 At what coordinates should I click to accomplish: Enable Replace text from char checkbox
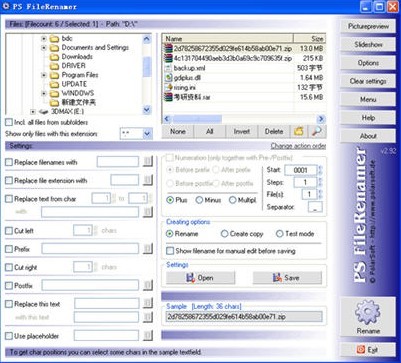click(x=9, y=199)
